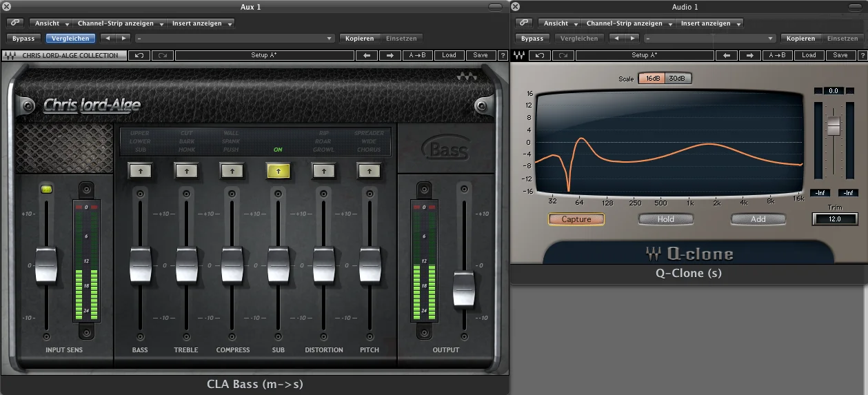Click Save in CLA Bass toolbar
This screenshot has height=395, width=868.
pyautogui.click(x=481, y=55)
